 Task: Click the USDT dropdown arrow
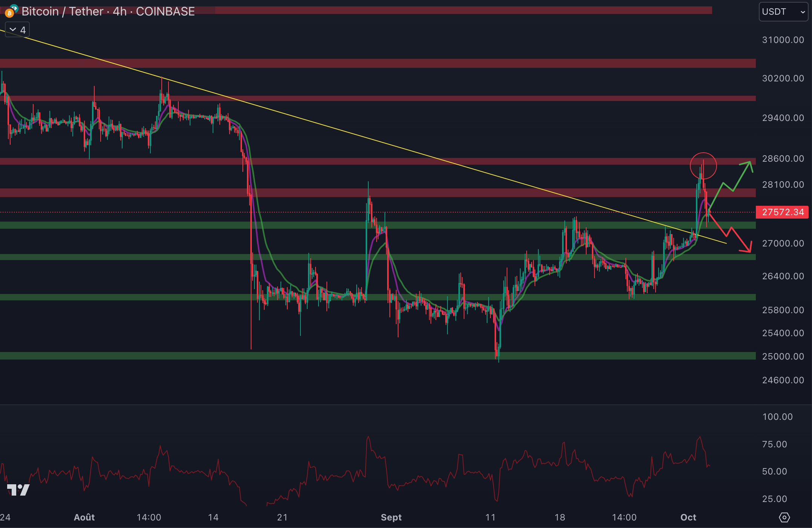click(803, 12)
